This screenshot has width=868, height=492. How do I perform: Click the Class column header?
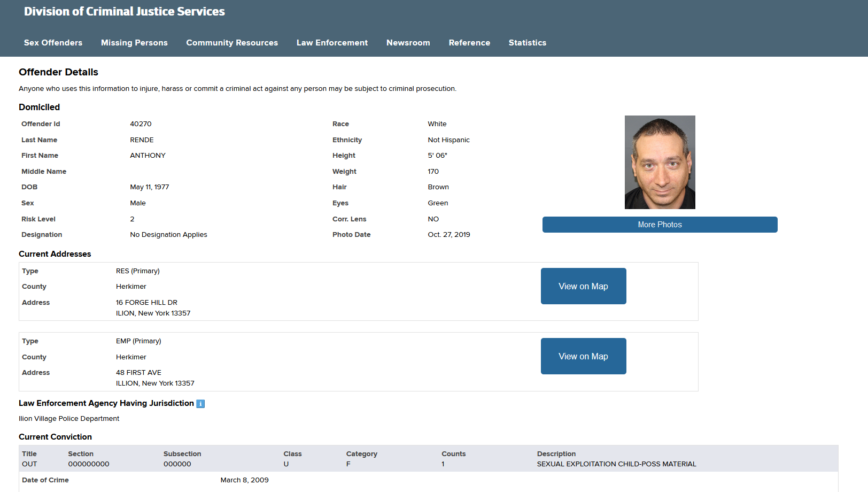292,454
